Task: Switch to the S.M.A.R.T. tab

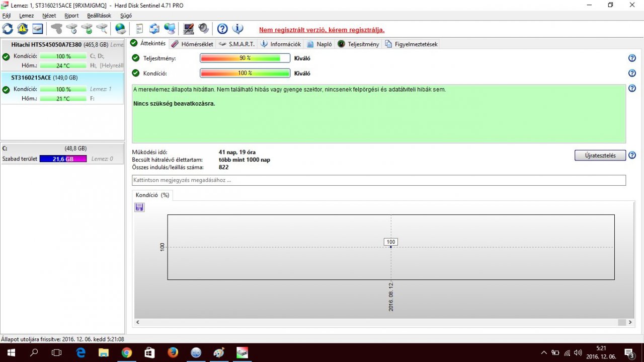Action: pos(236,44)
